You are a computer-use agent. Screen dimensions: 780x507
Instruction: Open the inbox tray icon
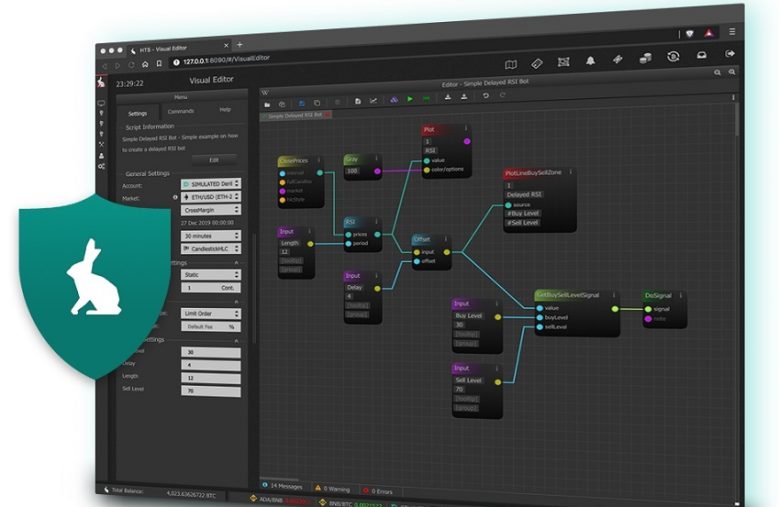tap(701, 55)
